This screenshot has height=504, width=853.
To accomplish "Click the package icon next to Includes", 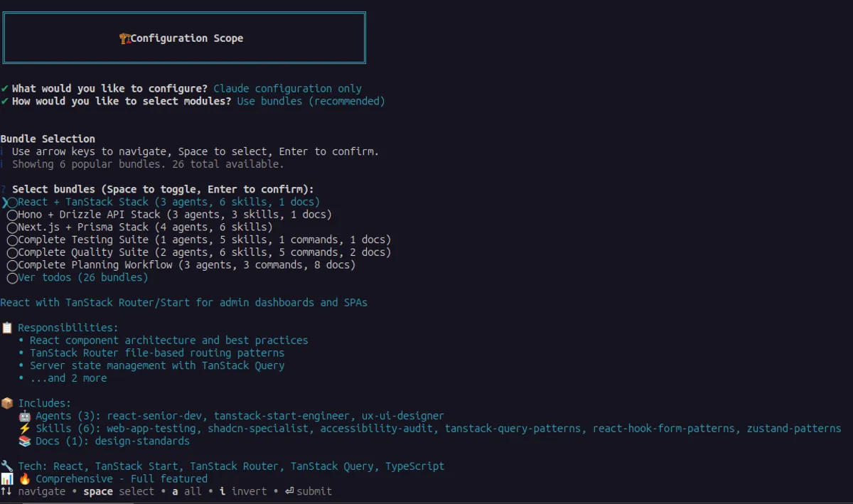I will [x=6, y=402].
